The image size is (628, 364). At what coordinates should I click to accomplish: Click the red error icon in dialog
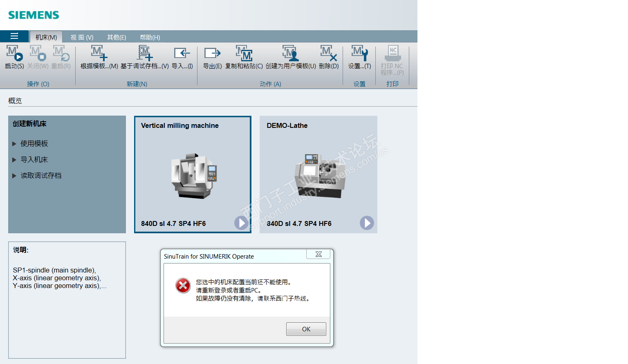coord(183,286)
